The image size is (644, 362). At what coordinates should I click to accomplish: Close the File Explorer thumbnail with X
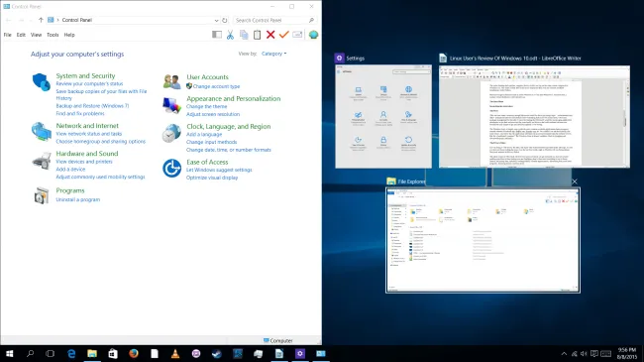(575, 181)
